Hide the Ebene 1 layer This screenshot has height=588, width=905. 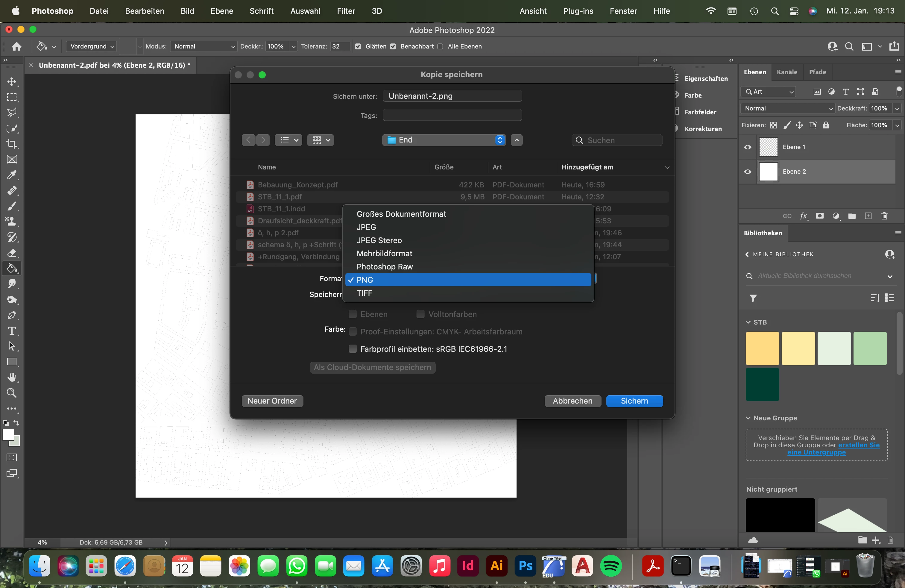click(748, 147)
